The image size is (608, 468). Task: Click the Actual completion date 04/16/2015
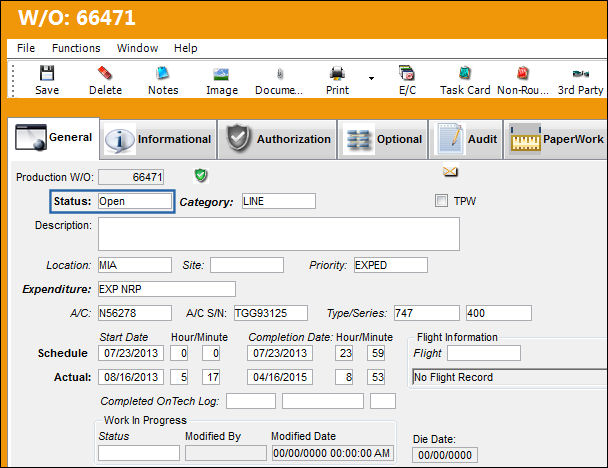click(x=280, y=377)
